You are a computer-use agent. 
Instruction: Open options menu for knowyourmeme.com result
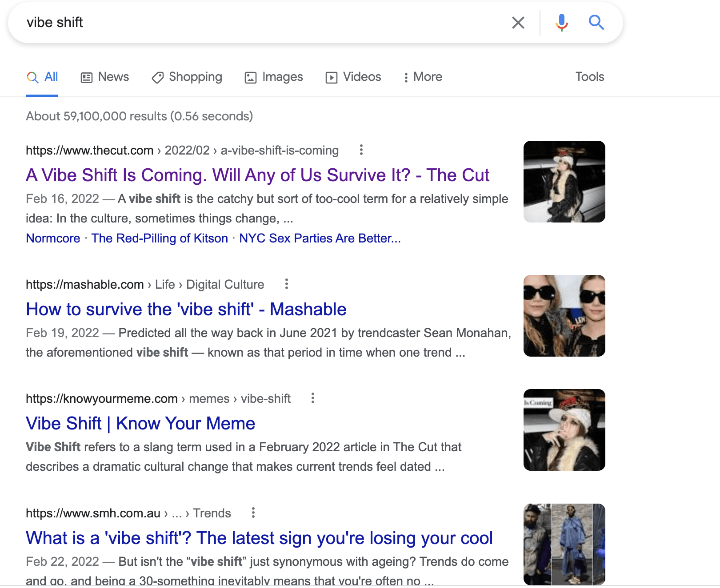(313, 398)
